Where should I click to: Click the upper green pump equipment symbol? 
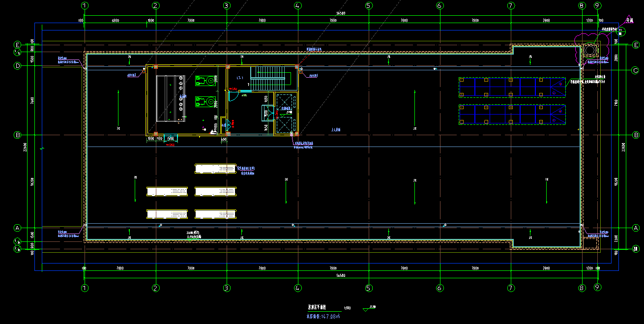tap(206, 81)
